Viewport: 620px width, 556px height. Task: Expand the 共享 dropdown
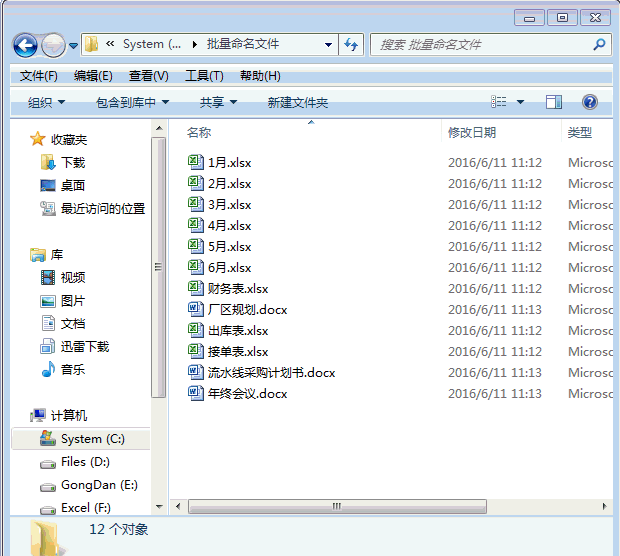click(218, 103)
